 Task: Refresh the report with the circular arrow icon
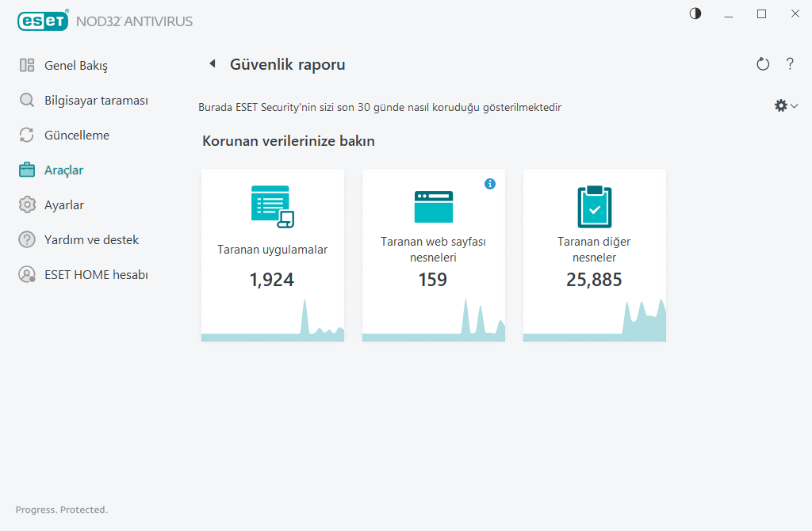click(x=762, y=64)
